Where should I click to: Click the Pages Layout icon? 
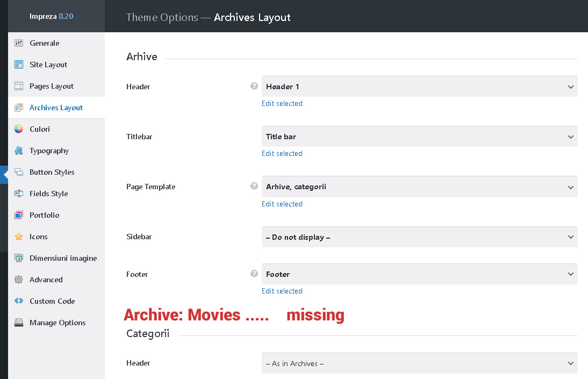point(19,86)
